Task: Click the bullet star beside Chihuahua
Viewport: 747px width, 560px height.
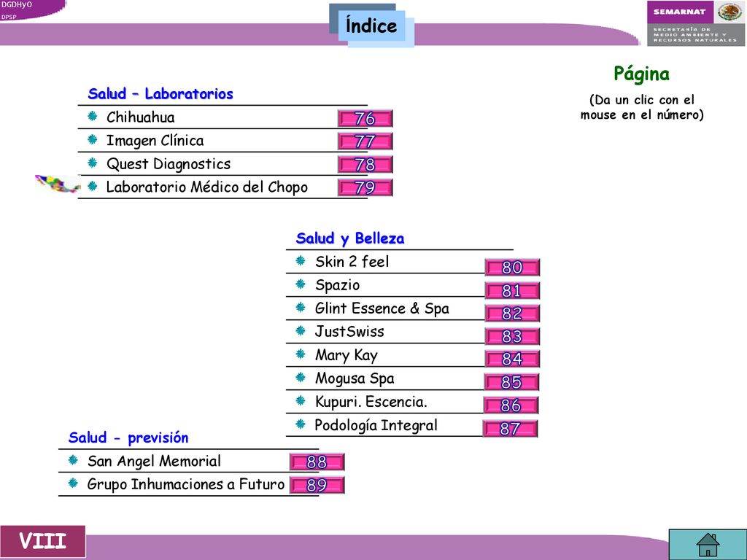Action: [x=93, y=116]
